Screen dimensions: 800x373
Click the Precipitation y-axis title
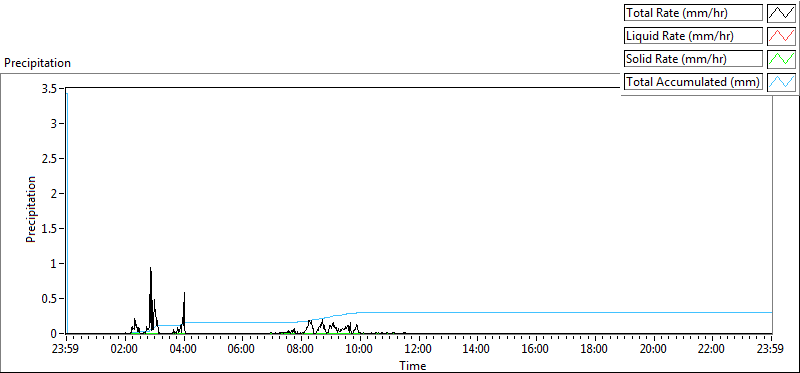click(x=31, y=209)
